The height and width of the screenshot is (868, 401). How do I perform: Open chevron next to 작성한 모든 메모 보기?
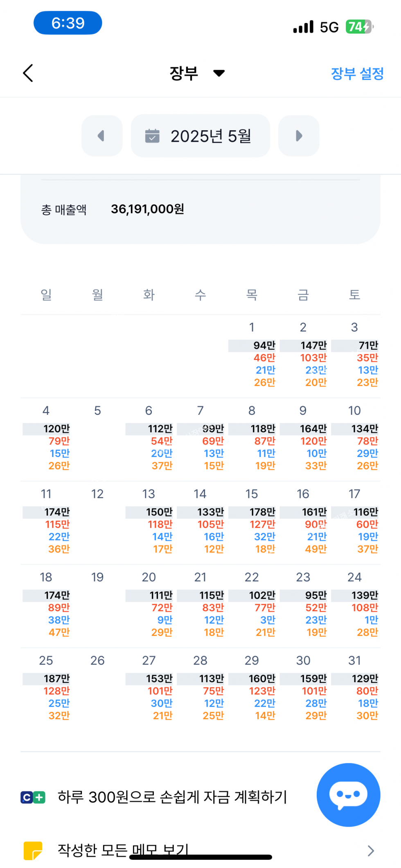click(371, 850)
